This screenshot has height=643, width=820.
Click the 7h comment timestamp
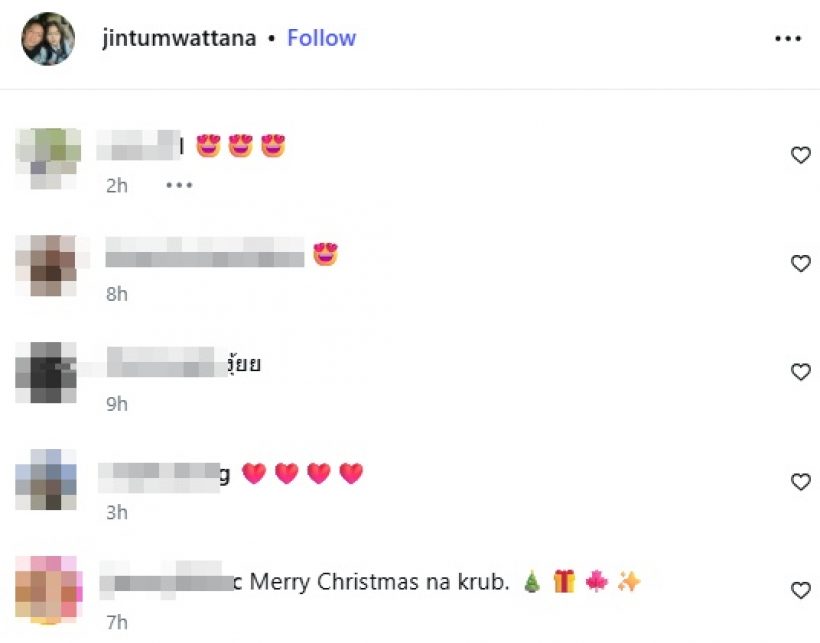pos(117,623)
